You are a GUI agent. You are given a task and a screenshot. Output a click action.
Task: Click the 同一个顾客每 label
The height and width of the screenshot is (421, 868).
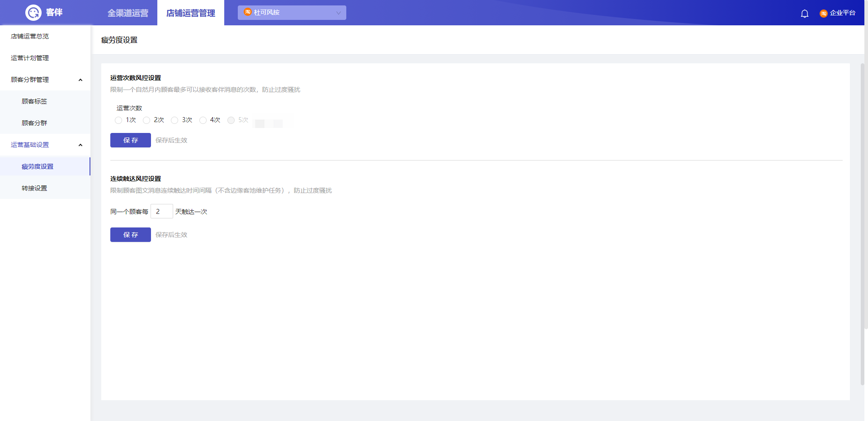pos(129,212)
